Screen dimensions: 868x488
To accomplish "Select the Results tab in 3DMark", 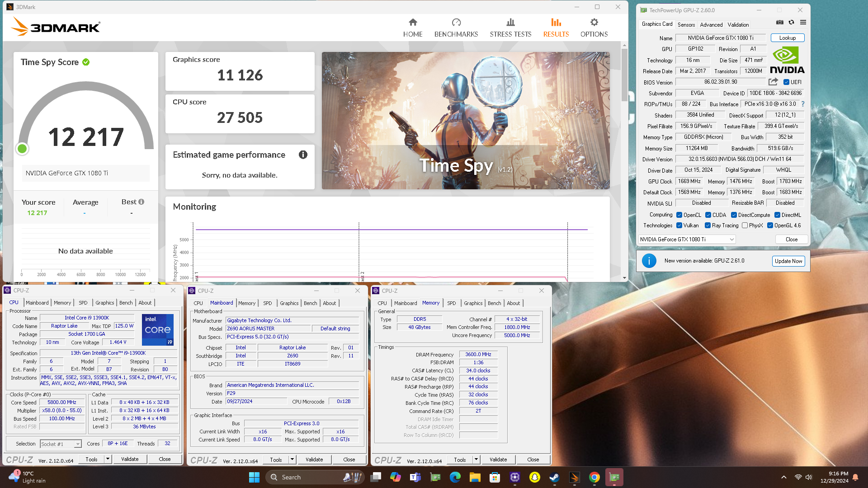I will (x=556, y=28).
